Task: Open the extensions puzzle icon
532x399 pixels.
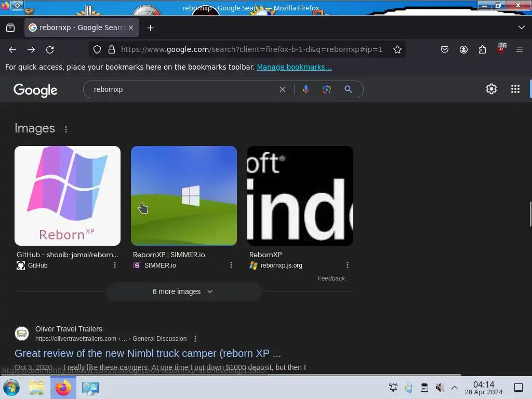Action: click(482, 49)
